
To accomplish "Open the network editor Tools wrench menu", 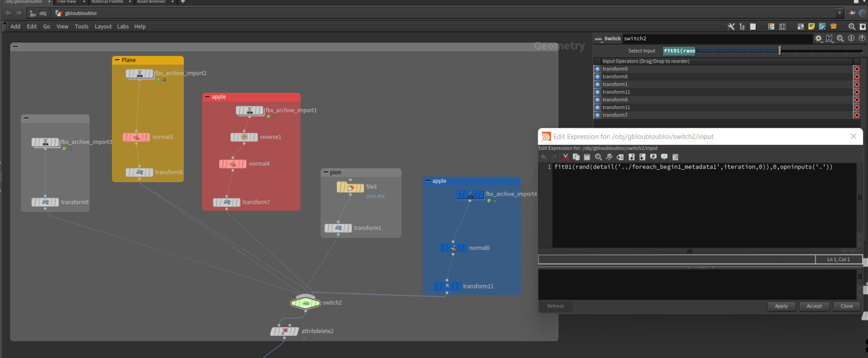I will pyautogui.click(x=731, y=27).
